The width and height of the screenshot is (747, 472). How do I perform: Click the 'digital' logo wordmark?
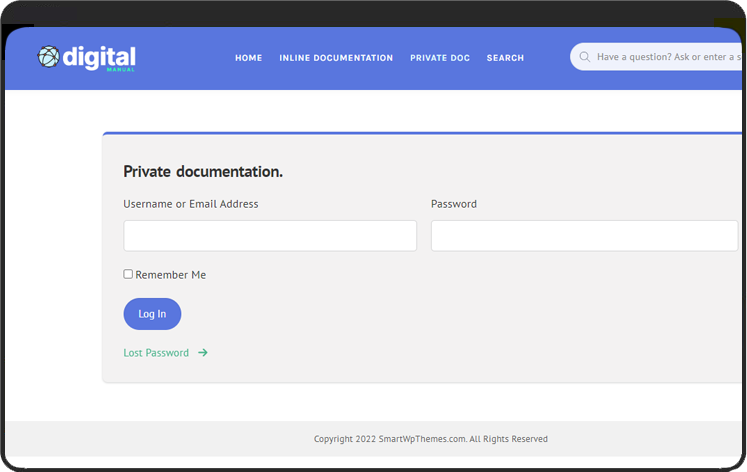99,56
